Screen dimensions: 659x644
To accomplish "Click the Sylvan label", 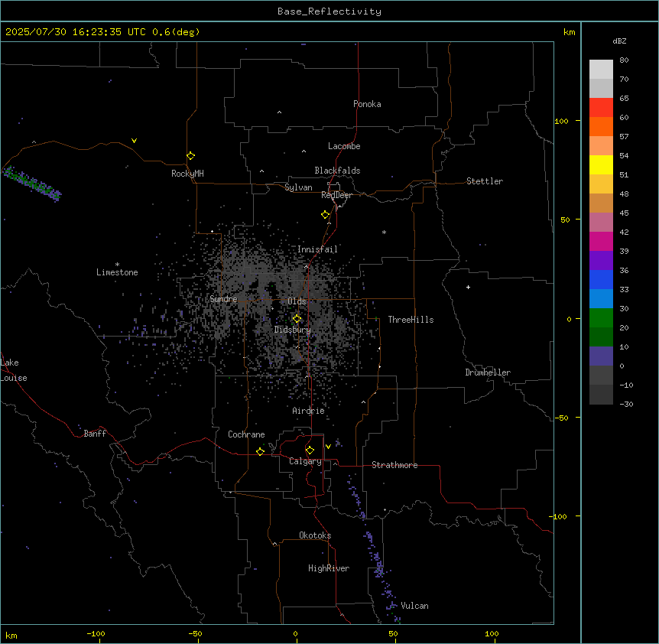I will (298, 187).
